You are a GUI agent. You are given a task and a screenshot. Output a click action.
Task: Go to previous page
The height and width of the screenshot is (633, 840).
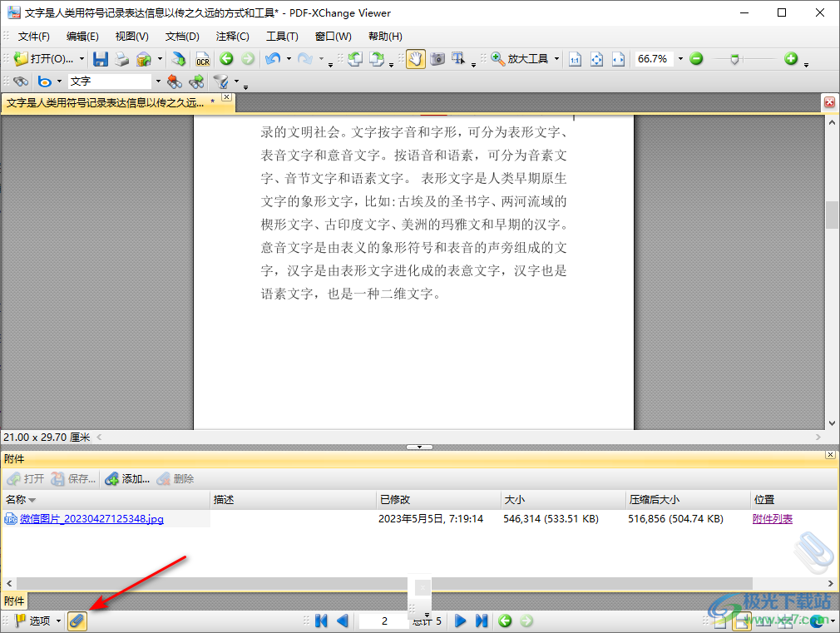point(343,621)
